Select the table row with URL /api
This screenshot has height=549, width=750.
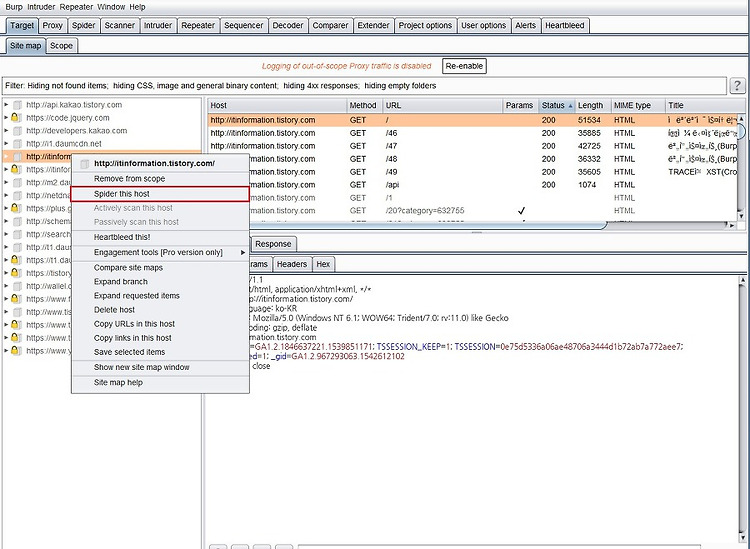click(473, 185)
